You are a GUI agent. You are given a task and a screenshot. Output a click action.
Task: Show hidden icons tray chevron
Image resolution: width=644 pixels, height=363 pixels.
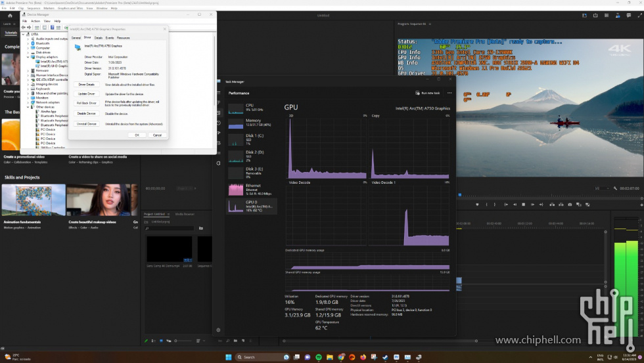590,357
